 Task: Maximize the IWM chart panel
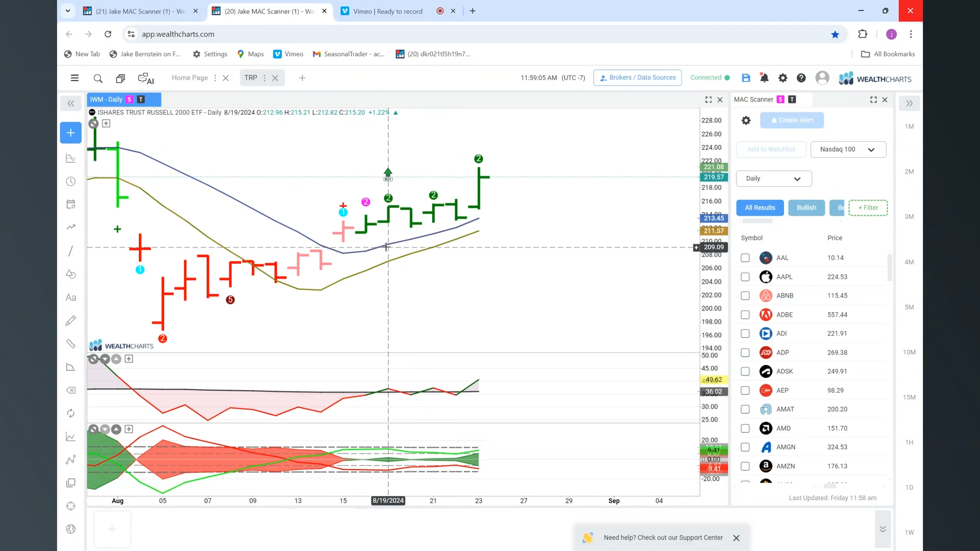708,99
